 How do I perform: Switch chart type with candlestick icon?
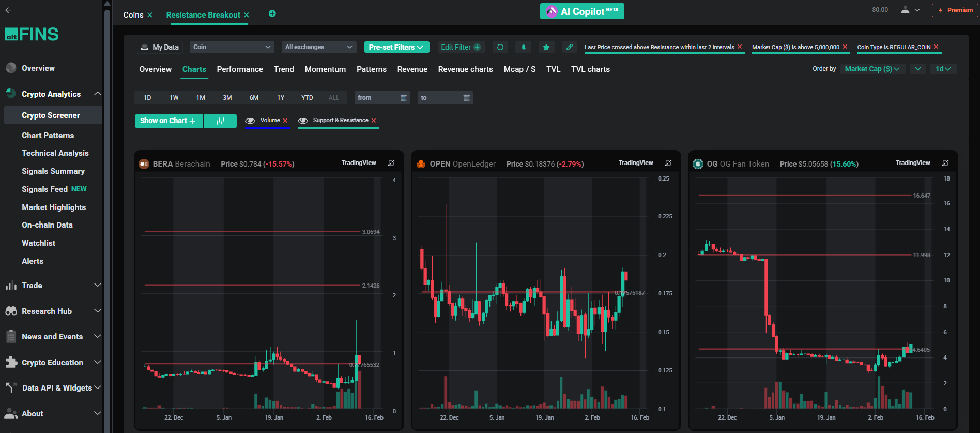[x=220, y=121]
